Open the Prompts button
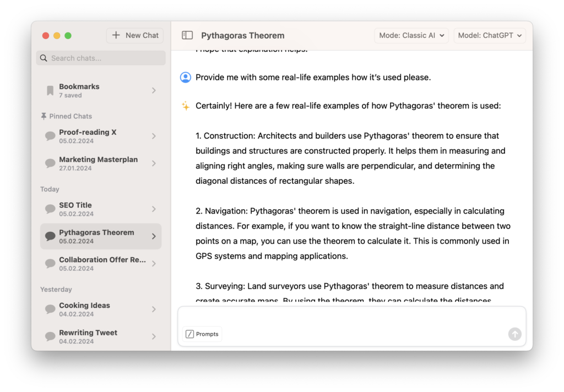 point(202,334)
